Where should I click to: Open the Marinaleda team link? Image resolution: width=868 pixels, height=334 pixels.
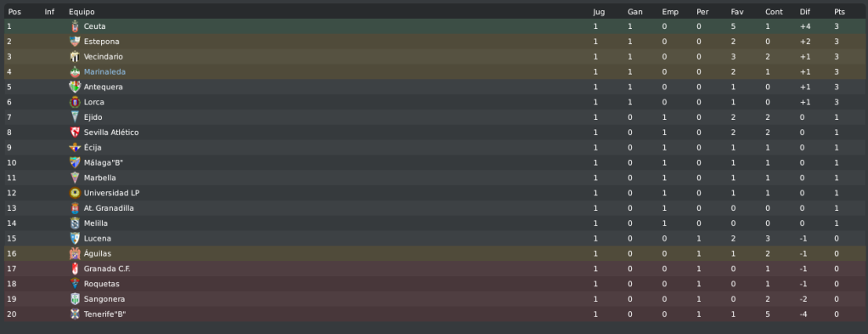coord(104,72)
